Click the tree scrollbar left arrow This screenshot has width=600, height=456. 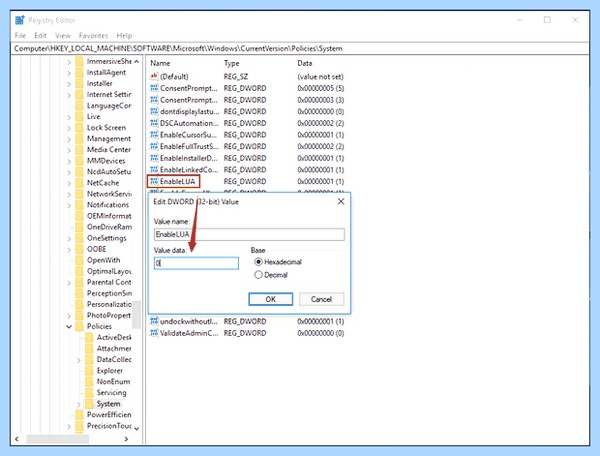click(x=17, y=439)
